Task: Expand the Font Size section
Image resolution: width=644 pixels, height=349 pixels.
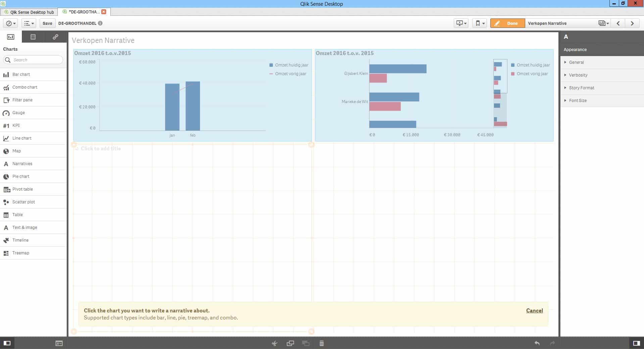Action: pos(602,101)
